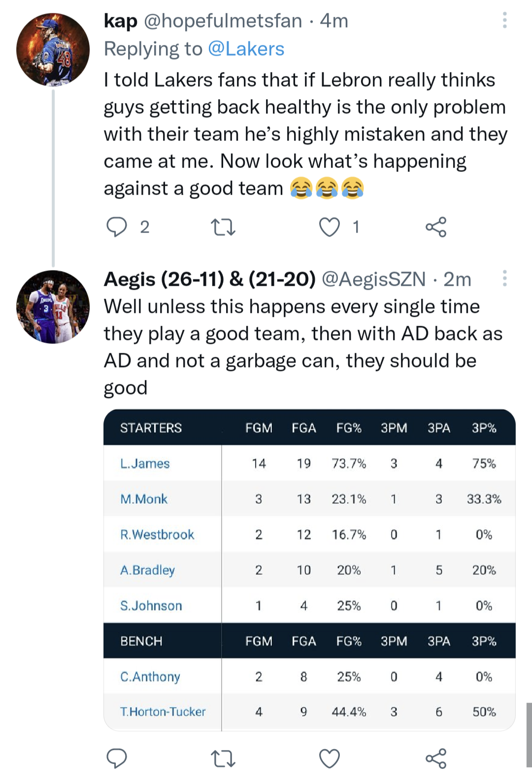
Task: Like kap's tweet using the heart toggle
Action: coord(330,227)
